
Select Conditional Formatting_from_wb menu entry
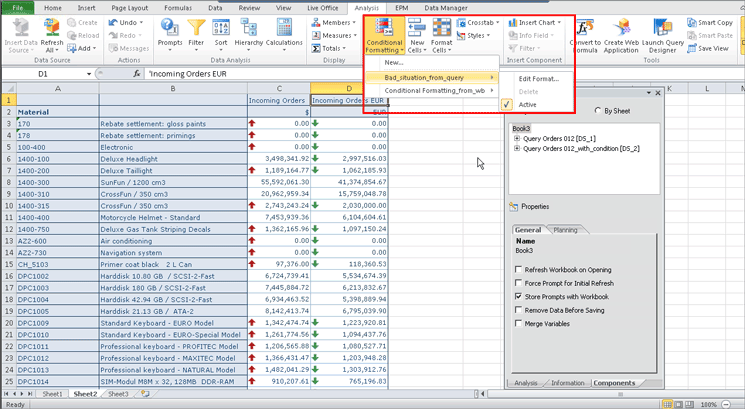(x=432, y=90)
